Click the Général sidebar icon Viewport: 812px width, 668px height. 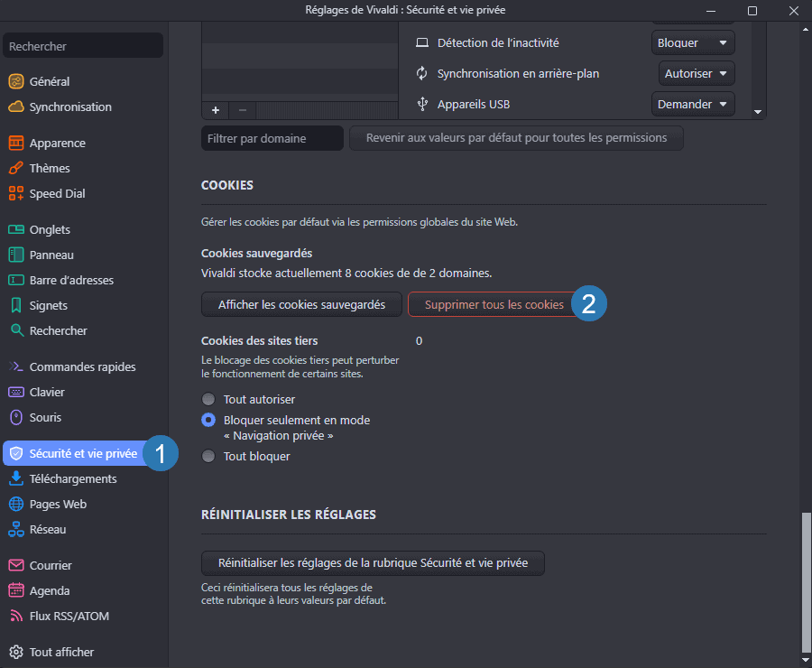pyautogui.click(x=16, y=81)
